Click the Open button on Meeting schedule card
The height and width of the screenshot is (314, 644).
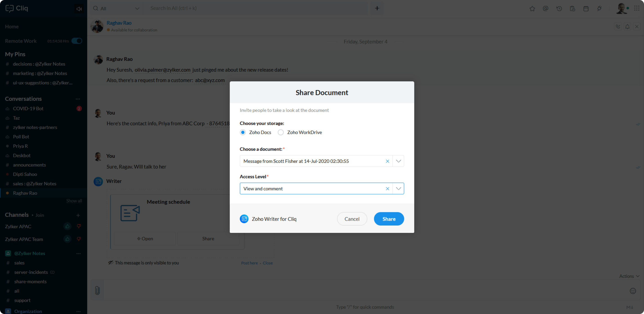(145, 239)
